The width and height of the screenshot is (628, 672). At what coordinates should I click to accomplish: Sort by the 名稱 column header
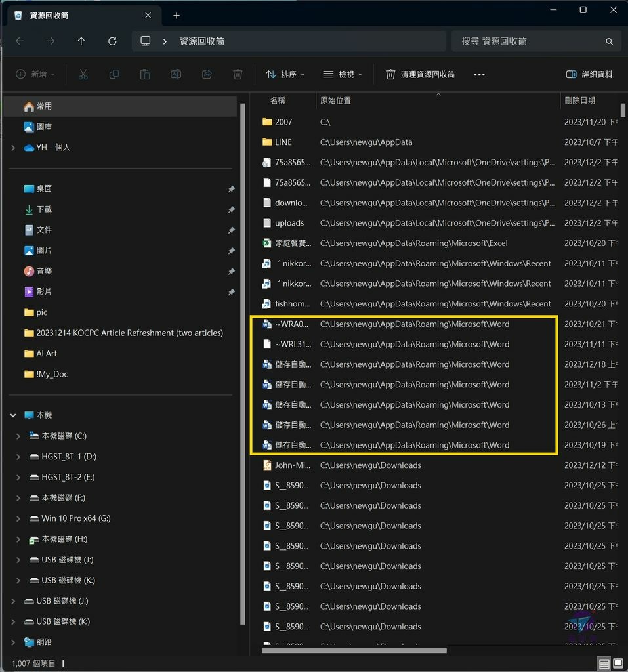(278, 100)
